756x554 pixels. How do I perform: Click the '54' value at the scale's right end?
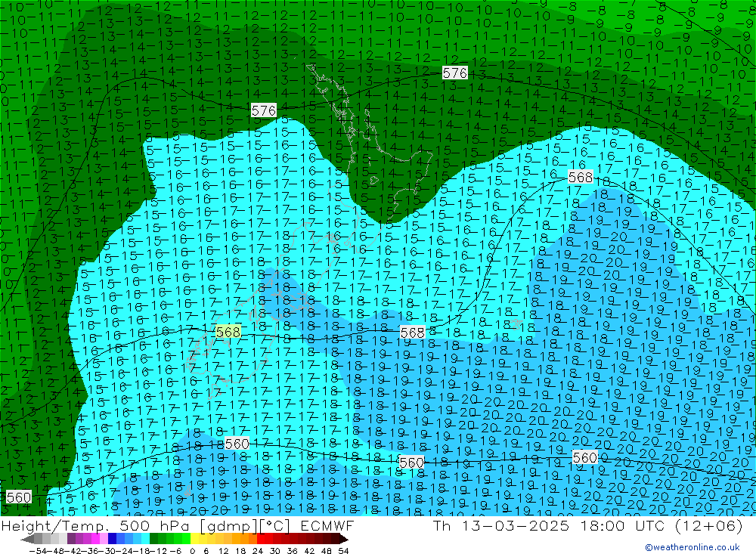343,551
